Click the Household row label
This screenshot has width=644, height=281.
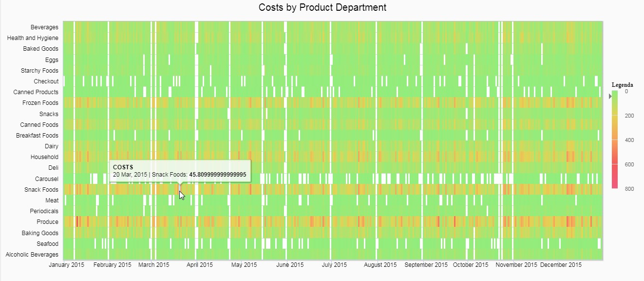(44, 157)
